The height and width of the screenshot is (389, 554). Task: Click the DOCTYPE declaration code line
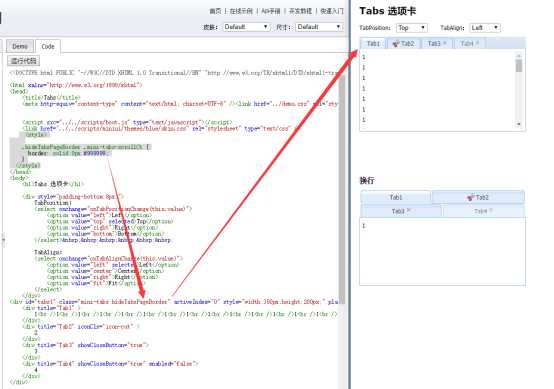click(x=174, y=73)
